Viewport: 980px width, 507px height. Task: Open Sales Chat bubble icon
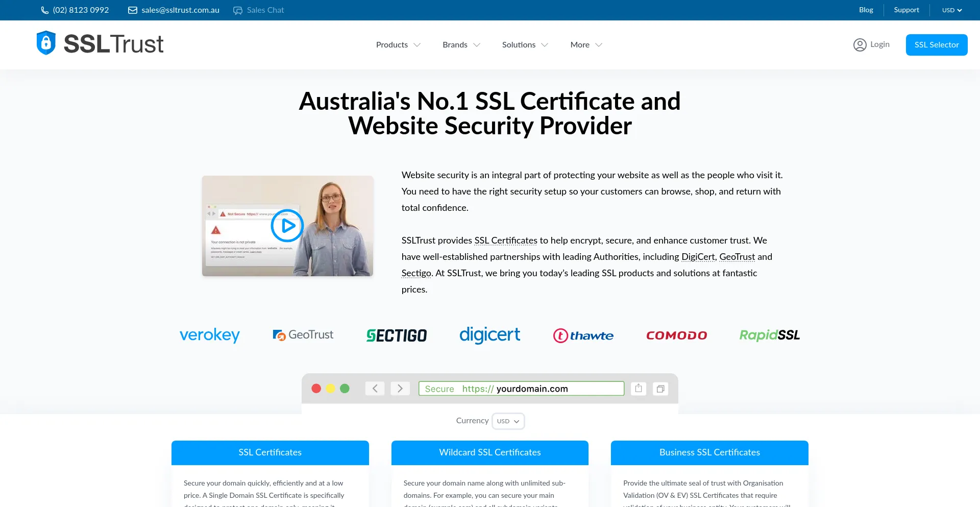238,10
